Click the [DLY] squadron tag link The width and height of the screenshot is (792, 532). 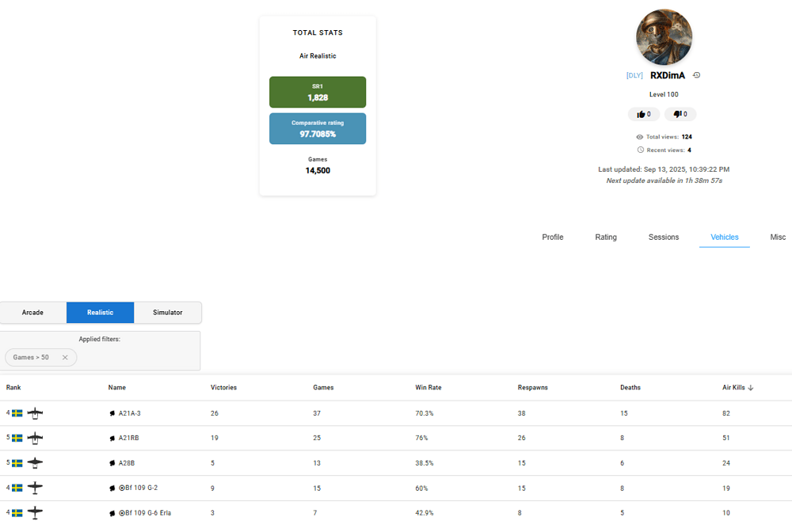(634, 76)
